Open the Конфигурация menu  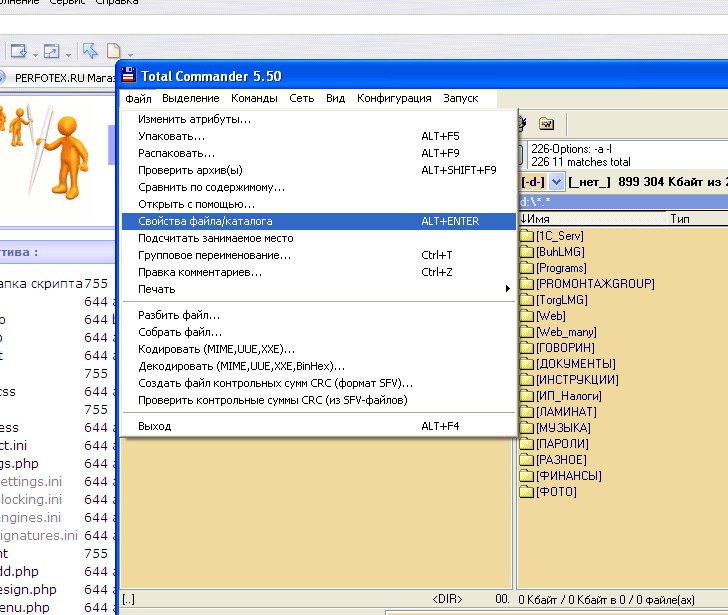pos(394,98)
